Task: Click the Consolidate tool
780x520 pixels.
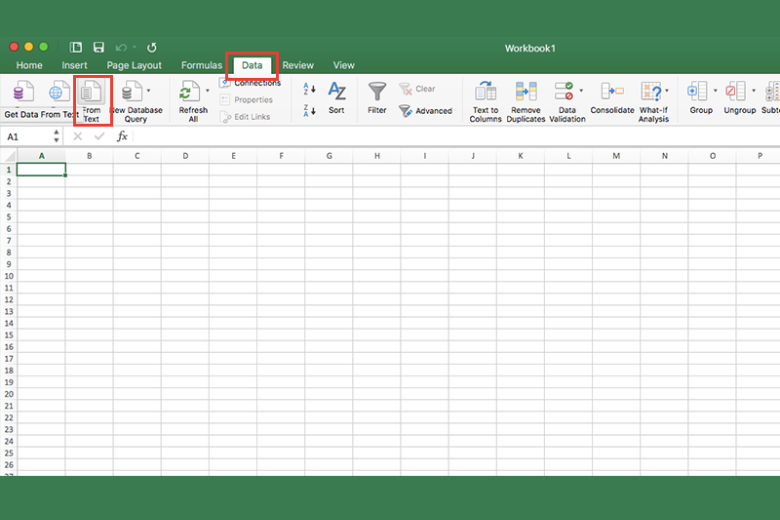Action: (612, 98)
